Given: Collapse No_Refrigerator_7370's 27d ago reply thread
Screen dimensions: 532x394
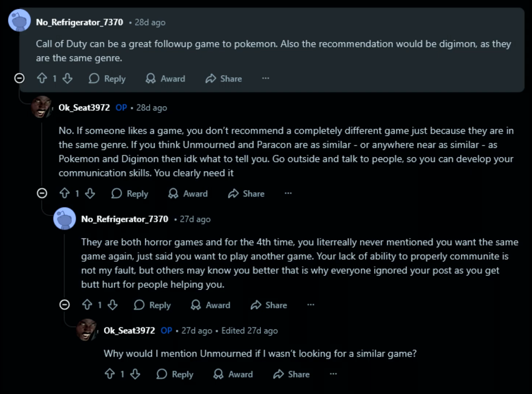Looking at the screenshot, I should point(65,304).
